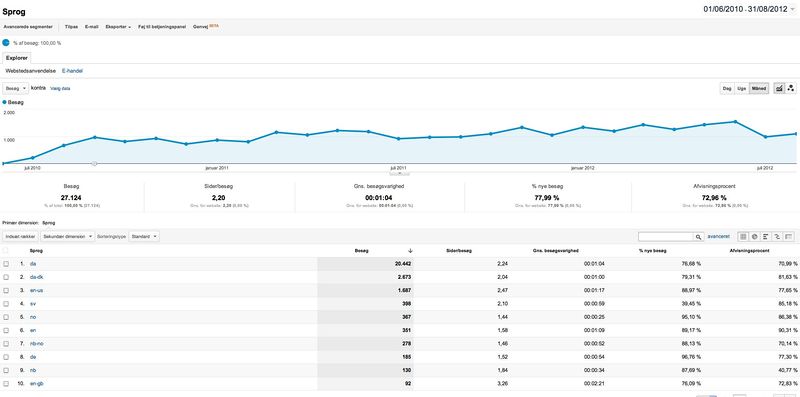Sort by % nye besøg column header
Viewport: 800px width, 397px height.
(652, 251)
